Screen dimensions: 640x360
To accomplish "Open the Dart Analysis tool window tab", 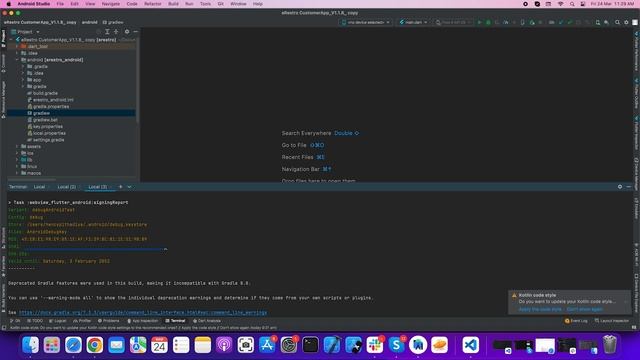I will pyautogui.click(x=207, y=321).
